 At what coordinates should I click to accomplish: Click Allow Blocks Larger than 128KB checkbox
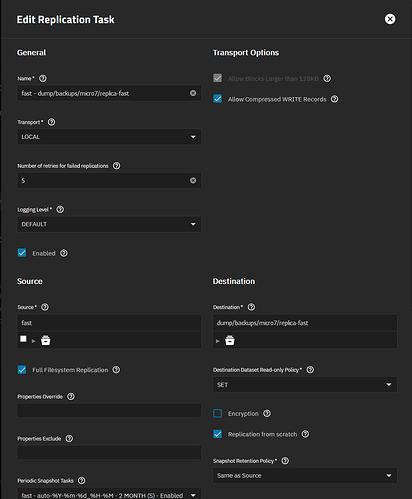coord(217,78)
